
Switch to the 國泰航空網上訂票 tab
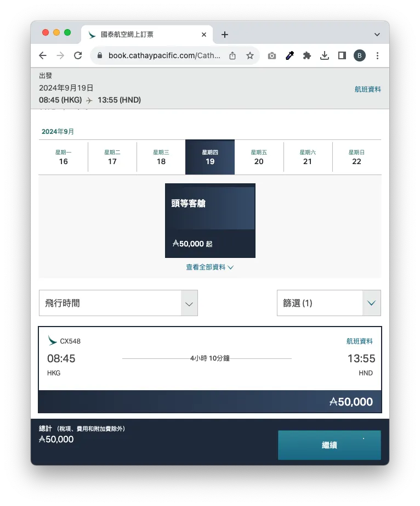click(x=146, y=35)
